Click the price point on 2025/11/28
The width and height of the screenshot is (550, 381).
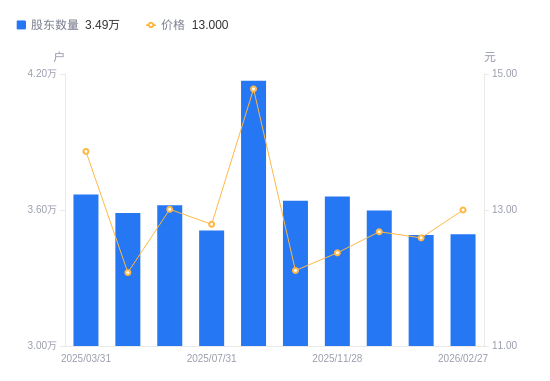tap(337, 253)
